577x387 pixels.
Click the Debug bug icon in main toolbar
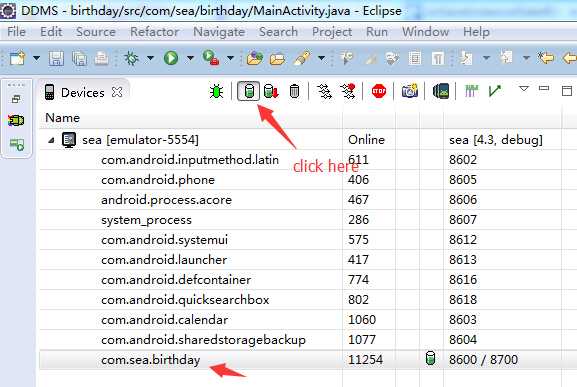click(131, 58)
